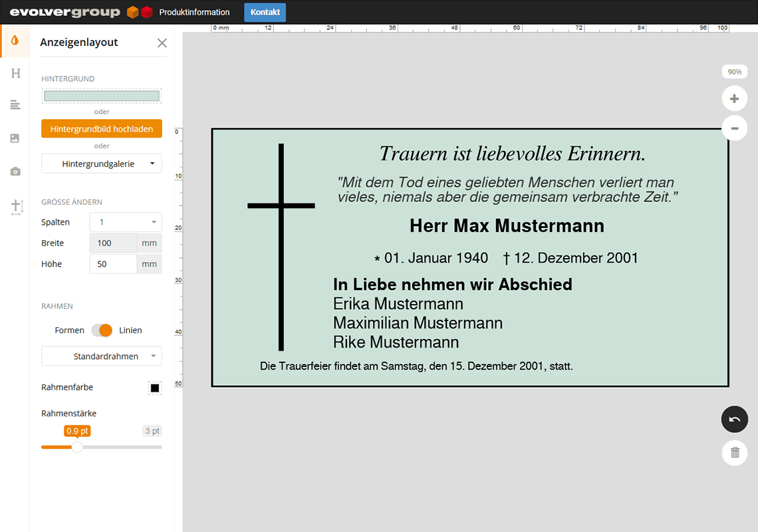Viewport: 758px width, 532px height.
Task: Zoom out with the minus button
Action: point(734,128)
